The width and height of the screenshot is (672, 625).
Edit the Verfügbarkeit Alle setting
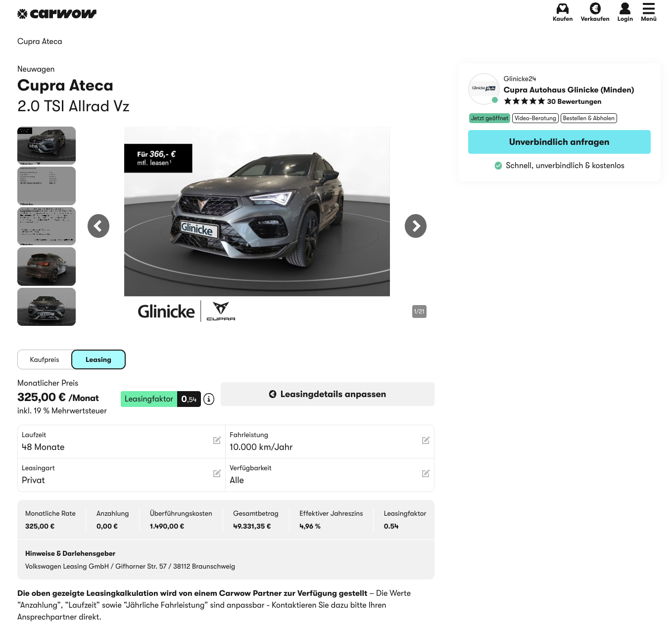coord(426,473)
